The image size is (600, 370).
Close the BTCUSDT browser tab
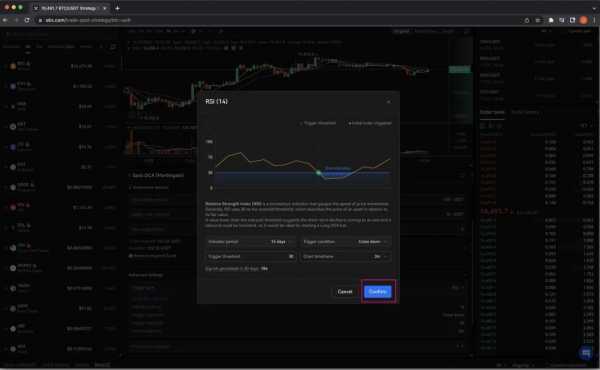tap(105, 8)
